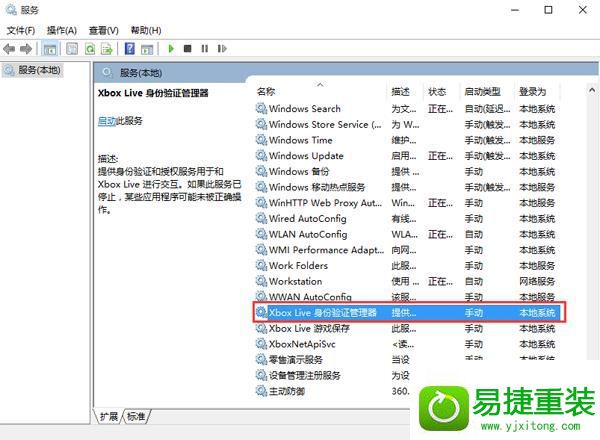Select the Windows Store Service row
The image size is (600, 440).
coord(408,124)
